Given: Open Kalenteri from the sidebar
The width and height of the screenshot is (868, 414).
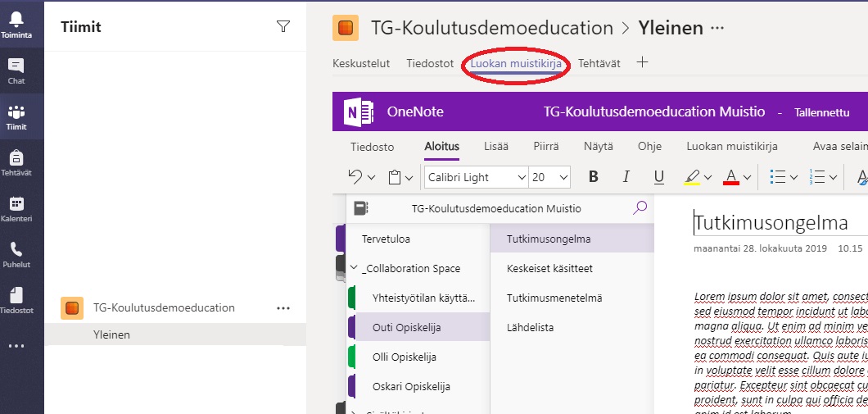Looking at the screenshot, I should (16, 209).
